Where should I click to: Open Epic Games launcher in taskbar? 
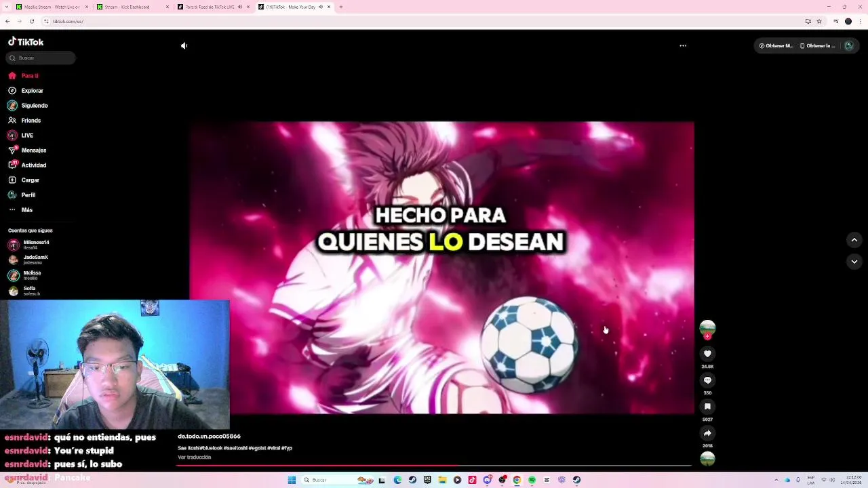click(x=427, y=480)
